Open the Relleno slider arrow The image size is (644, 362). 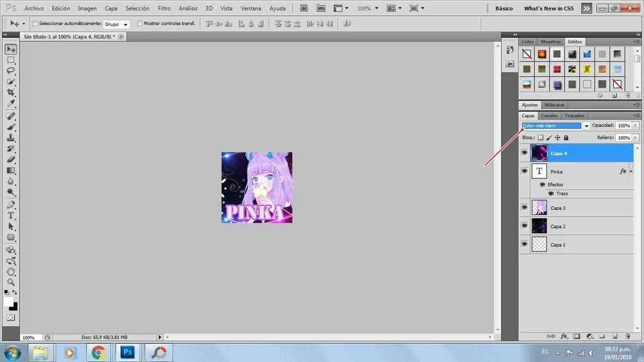635,138
